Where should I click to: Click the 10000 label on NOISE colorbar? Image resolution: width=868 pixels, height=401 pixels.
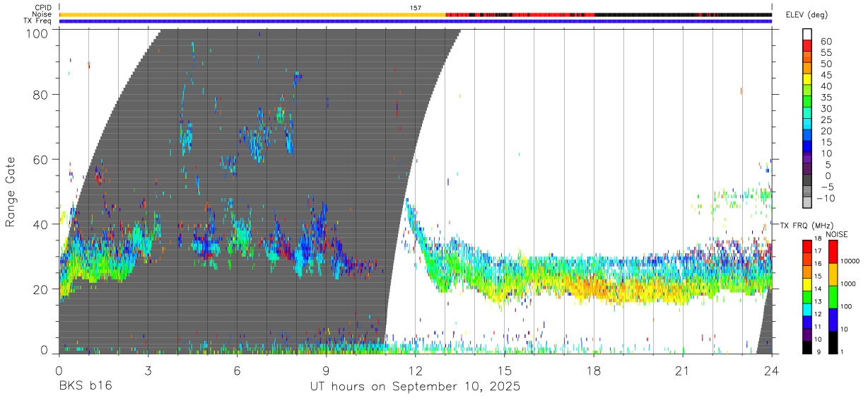coord(850,261)
